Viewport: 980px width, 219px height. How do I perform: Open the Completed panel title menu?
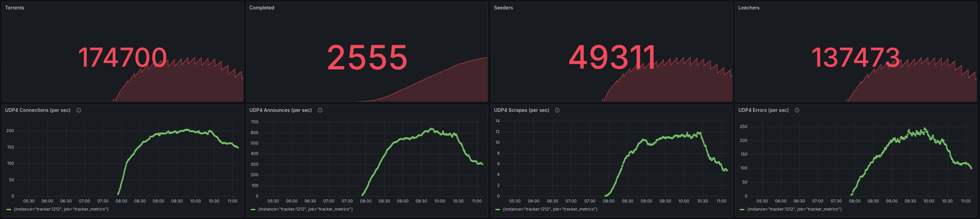tap(261, 8)
